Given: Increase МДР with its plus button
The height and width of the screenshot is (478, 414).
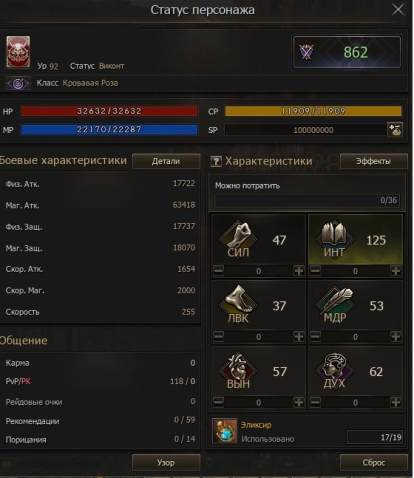Looking at the screenshot, I should [396, 337].
